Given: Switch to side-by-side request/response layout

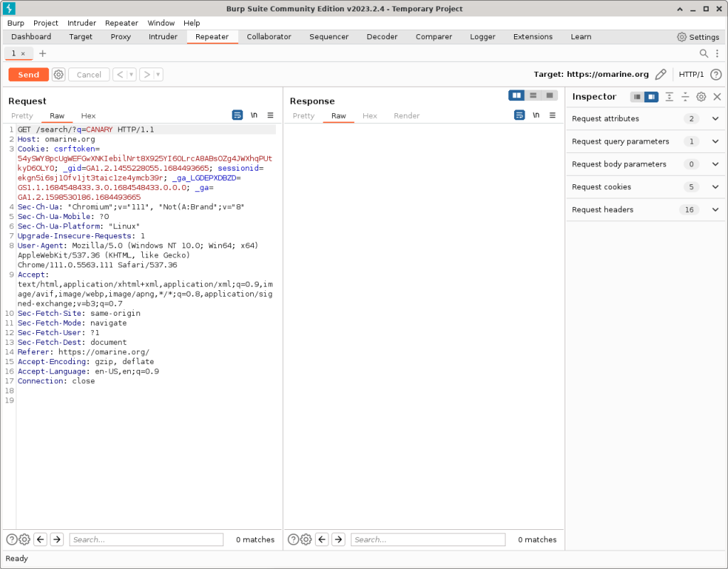Looking at the screenshot, I should (x=517, y=95).
